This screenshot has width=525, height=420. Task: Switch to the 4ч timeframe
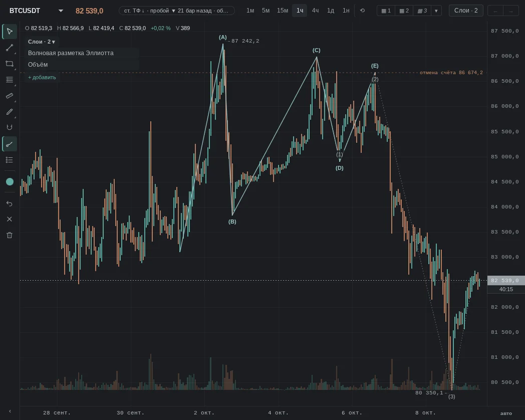(315, 11)
